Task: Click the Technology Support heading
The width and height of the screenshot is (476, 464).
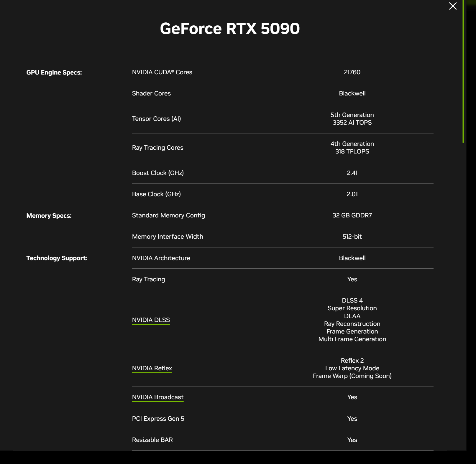Action: (56, 258)
